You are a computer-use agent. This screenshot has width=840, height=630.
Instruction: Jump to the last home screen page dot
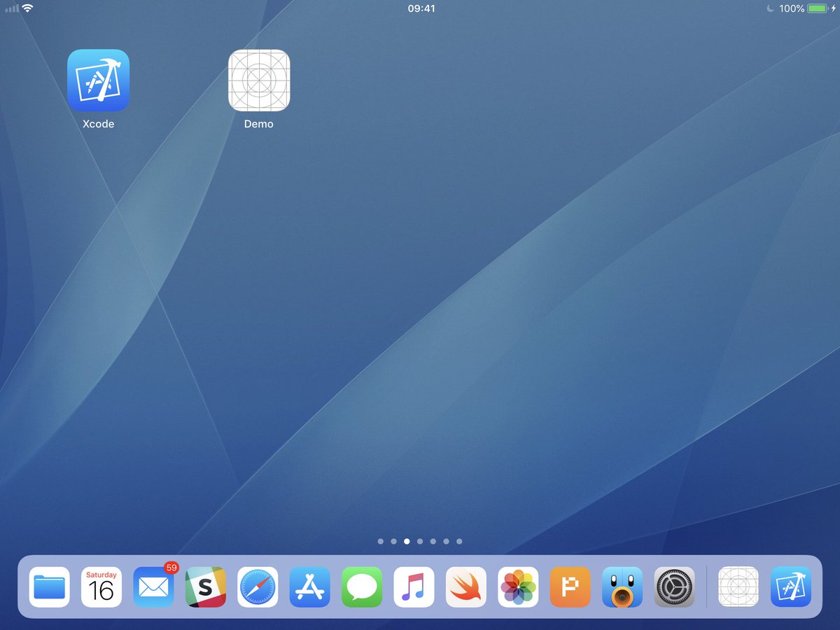tap(459, 541)
